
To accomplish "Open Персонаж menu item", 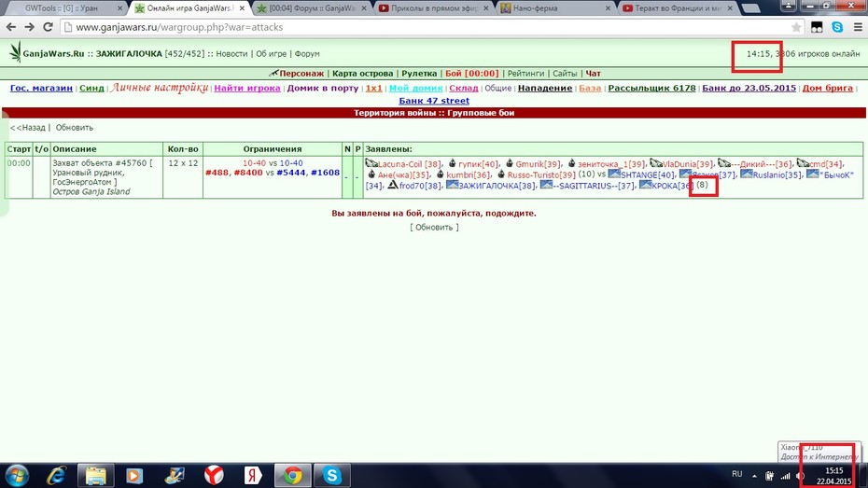I will tap(301, 73).
